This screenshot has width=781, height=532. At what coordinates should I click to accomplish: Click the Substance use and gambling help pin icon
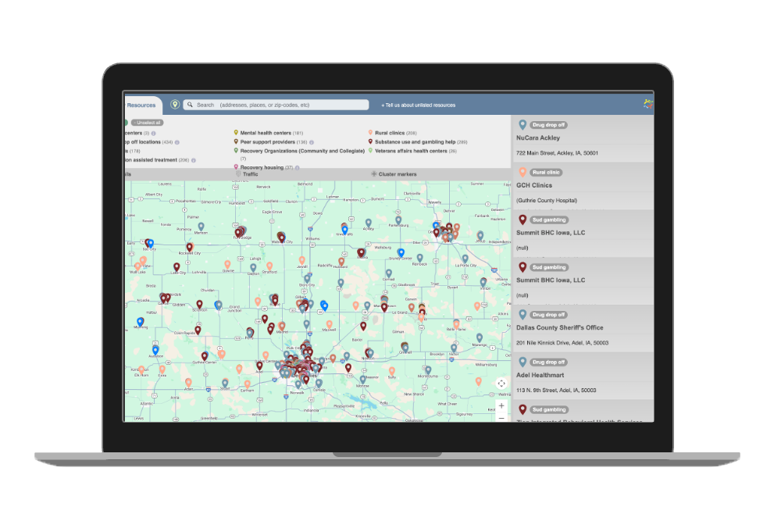[x=370, y=141]
